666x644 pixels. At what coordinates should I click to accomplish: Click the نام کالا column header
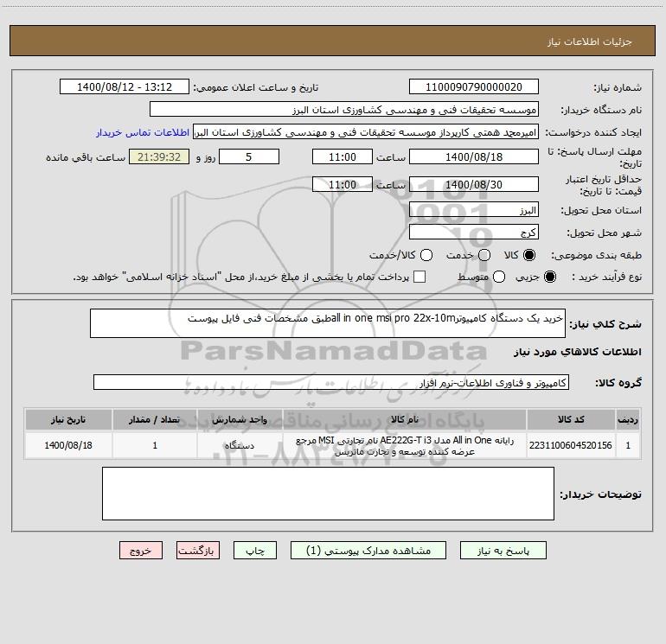pos(405,419)
